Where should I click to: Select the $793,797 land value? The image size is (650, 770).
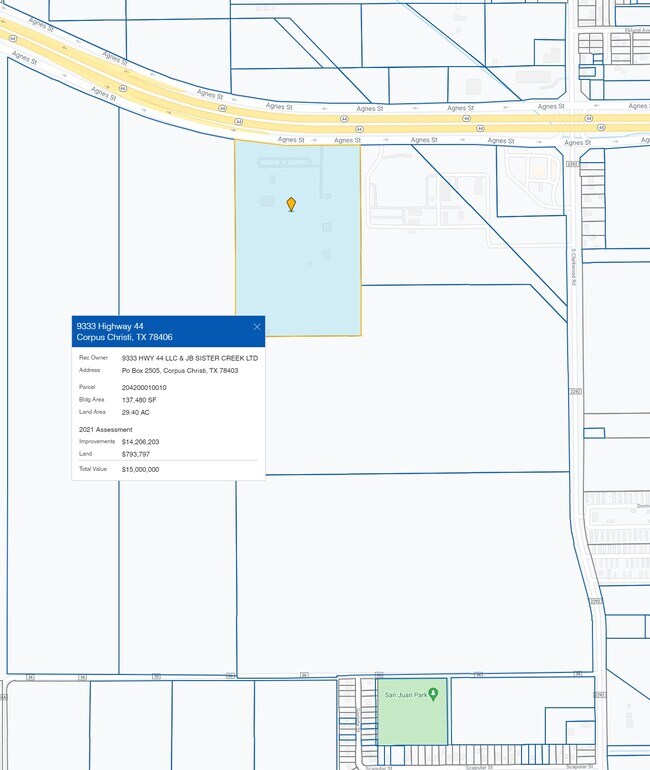(135, 454)
